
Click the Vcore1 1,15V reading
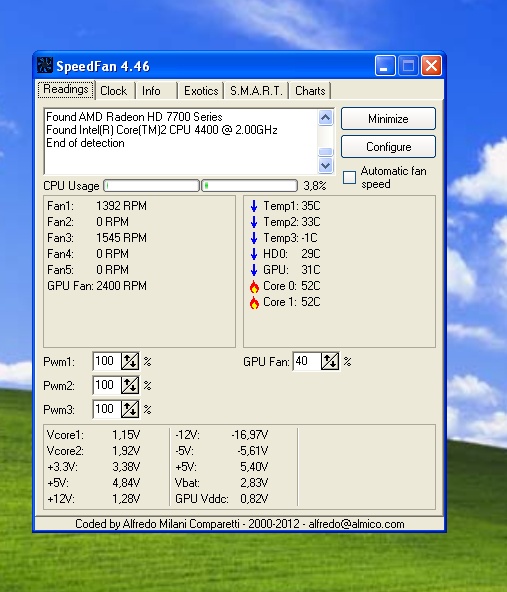point(93,435)
